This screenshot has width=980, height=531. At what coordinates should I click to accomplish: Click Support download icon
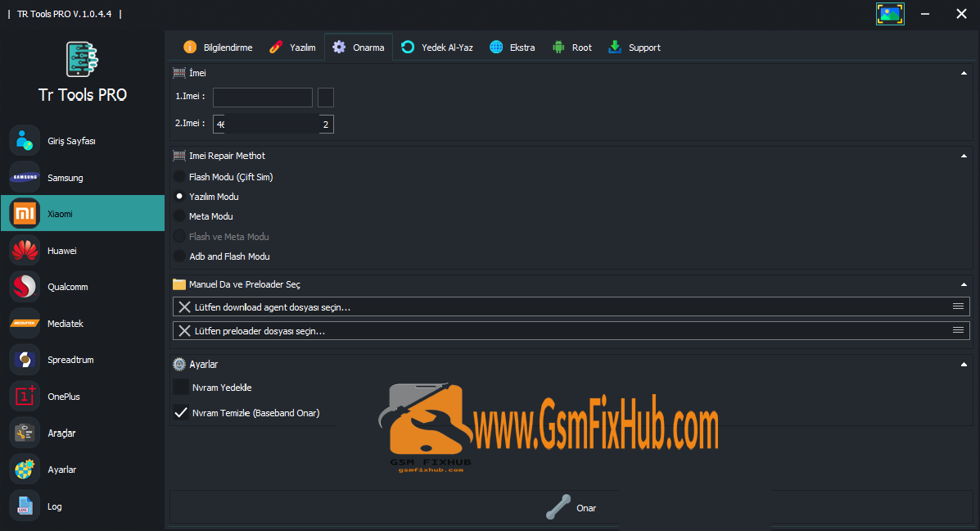(x=615, y=47)
